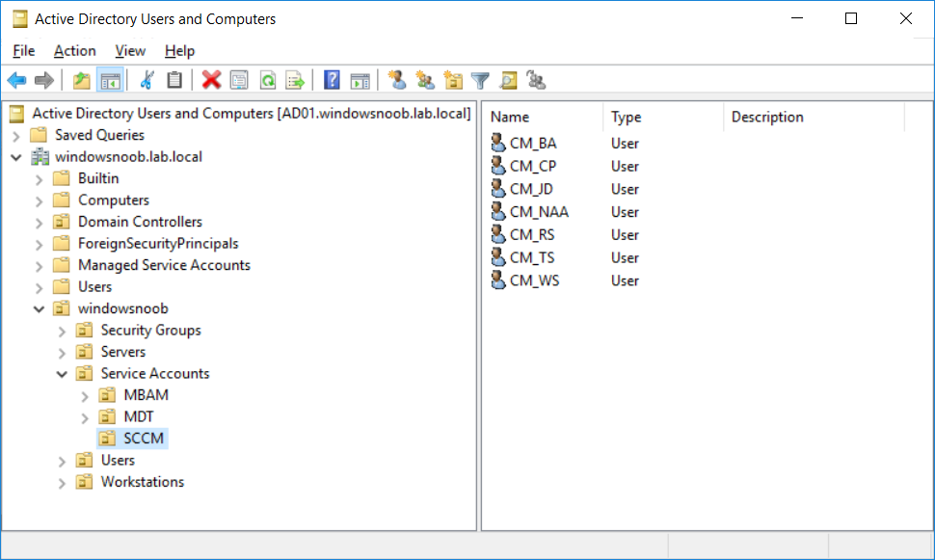Click the Export list toolbar icon

[295, 80]
